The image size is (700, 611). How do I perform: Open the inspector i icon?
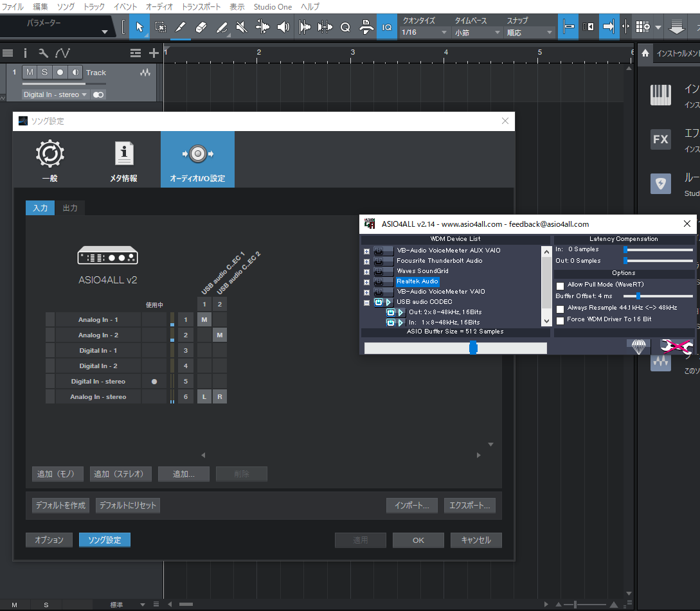(x=25, y=53)
